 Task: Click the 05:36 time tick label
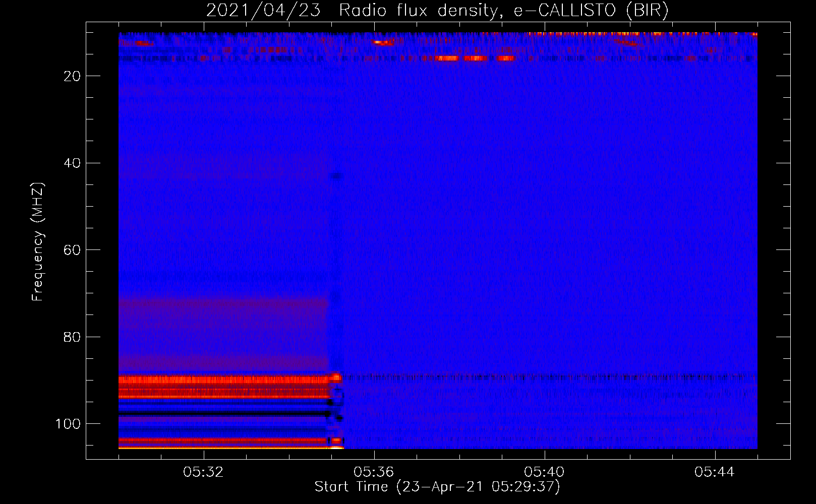[374, 472]
